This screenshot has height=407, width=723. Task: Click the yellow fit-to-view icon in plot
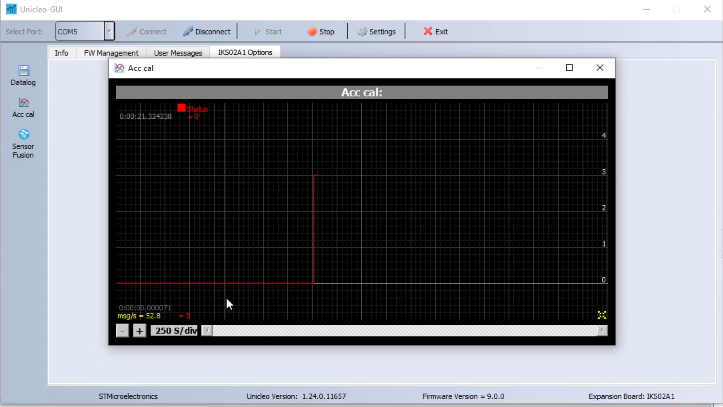(x=602, y=315)
